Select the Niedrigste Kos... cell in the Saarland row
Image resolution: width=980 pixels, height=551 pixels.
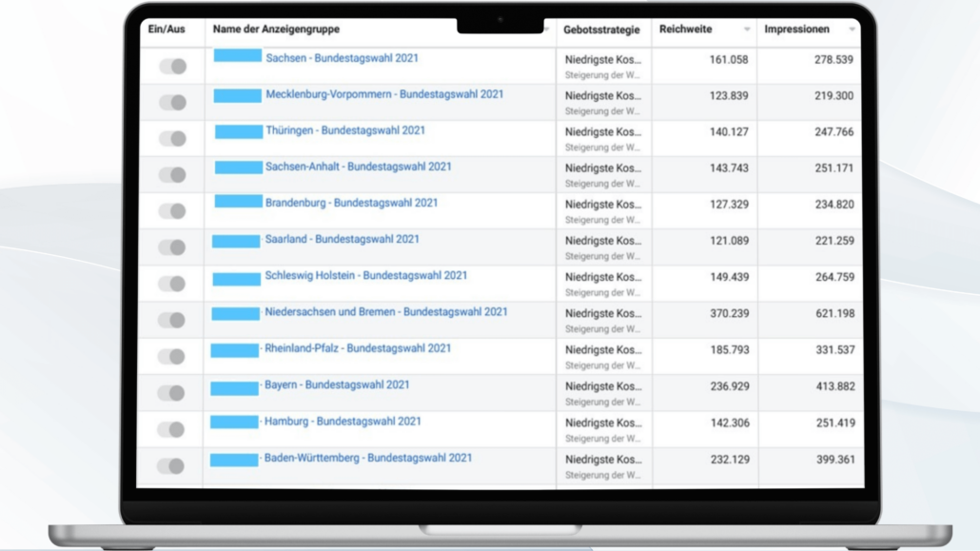603,242
